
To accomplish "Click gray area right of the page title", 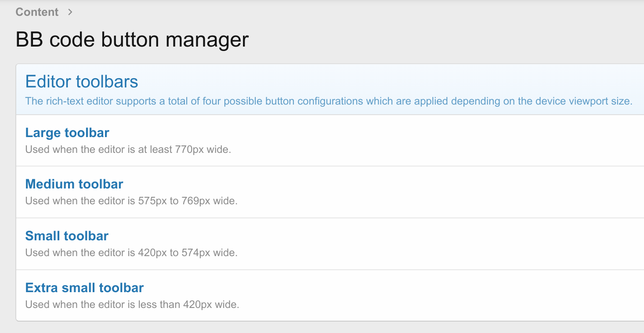I will pyautogui.click(x=439, y=40).
